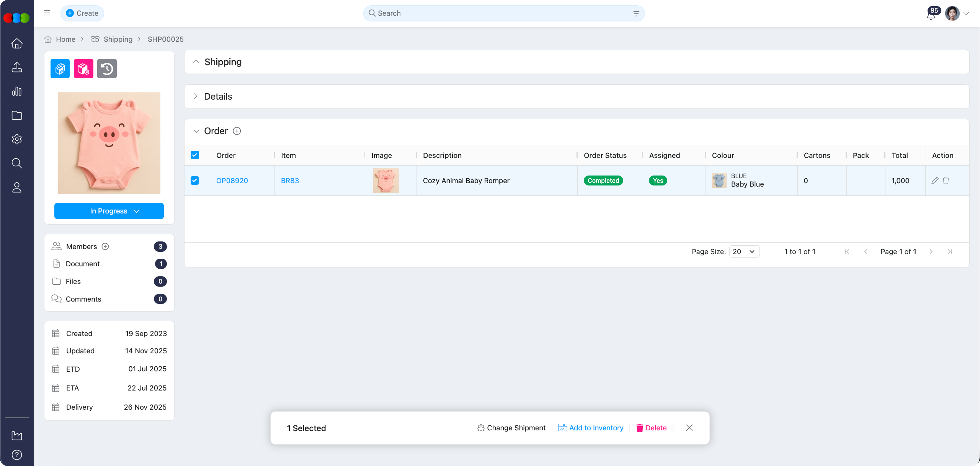This screenshot has height=466, width=980.
Task: Open the analytics bar chart in the sidebar
Action: pyautogui.click(x=17, y=92)
